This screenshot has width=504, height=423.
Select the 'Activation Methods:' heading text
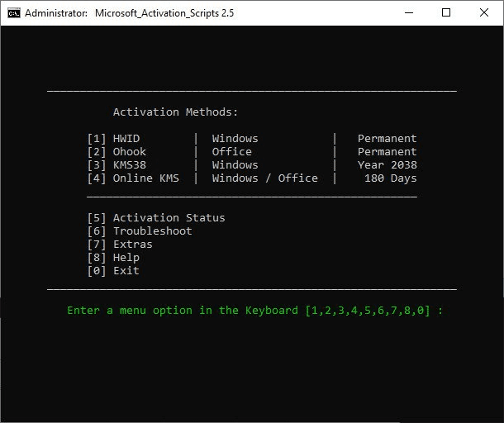pos(175,112)
